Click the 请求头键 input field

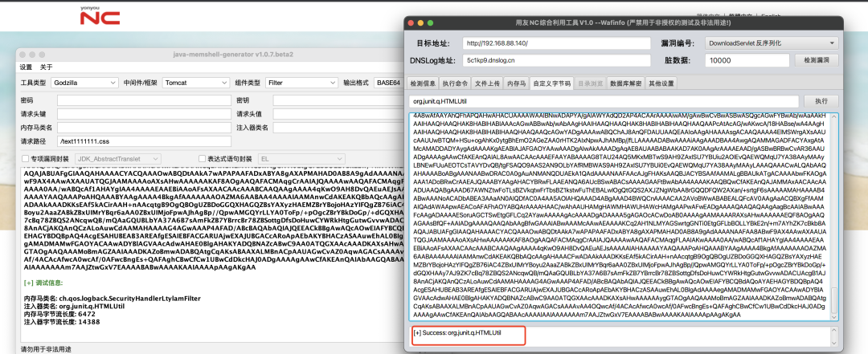[144, 114]
